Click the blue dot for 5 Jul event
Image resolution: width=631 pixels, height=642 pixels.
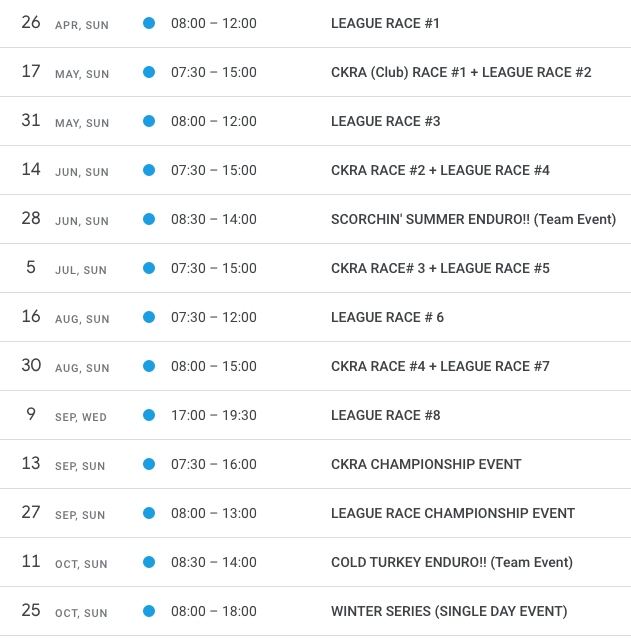click(x=149, y=268)
